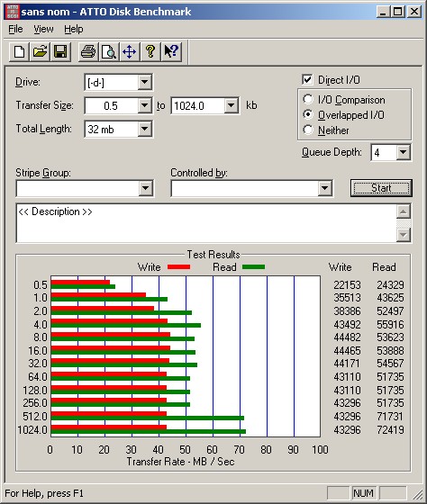Expand the Queue Depth dropdown

(404, 152)
